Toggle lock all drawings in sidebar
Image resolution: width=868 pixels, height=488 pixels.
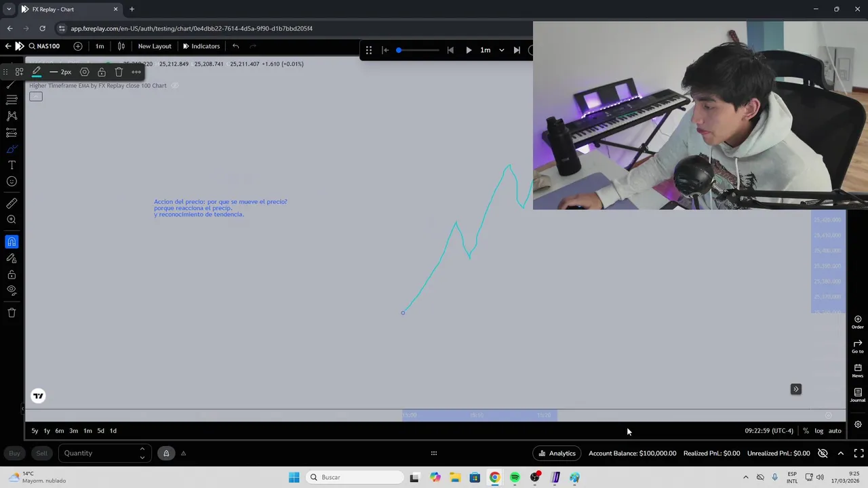[x=12, y=274]
